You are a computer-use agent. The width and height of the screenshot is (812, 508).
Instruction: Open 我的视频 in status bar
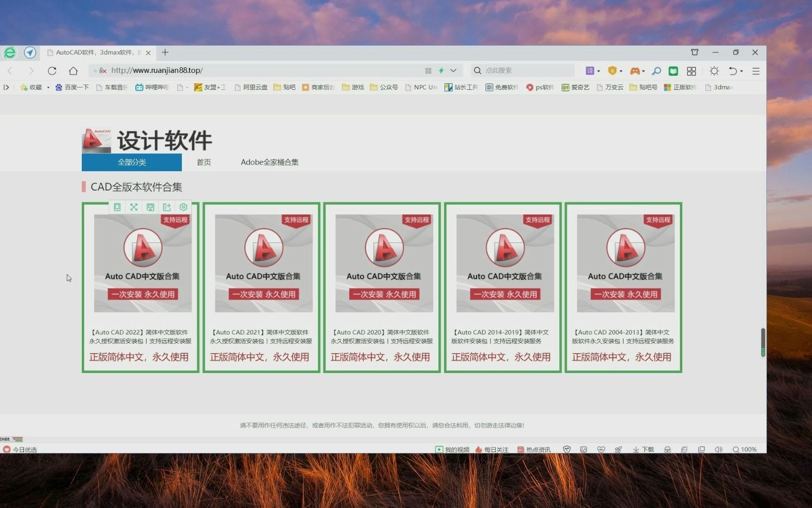(x=452, y=450)
